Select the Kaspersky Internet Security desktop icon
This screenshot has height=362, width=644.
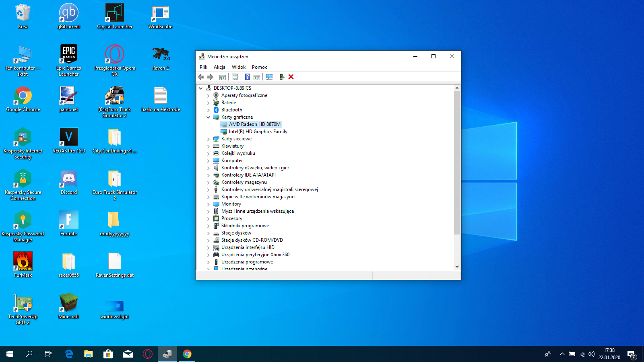tap(23, 143)
